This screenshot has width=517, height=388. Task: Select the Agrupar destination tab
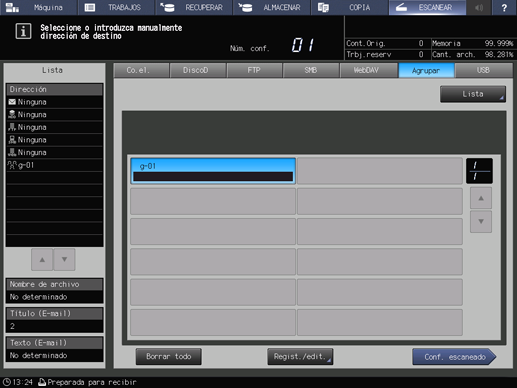426,70
